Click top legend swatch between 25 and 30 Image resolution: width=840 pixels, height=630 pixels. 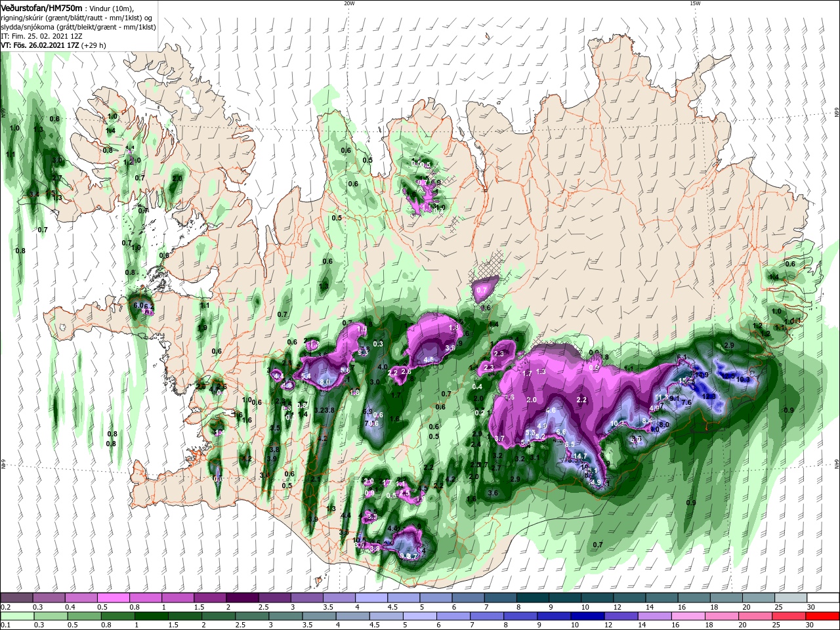791,598
